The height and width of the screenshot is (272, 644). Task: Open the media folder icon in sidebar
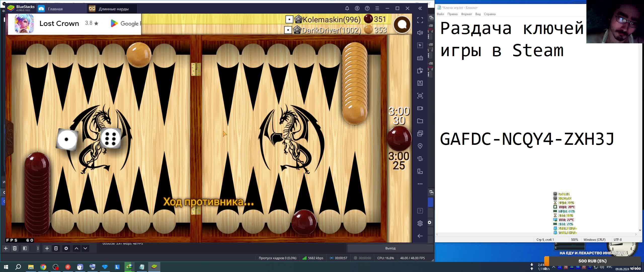tap(420, 121)
